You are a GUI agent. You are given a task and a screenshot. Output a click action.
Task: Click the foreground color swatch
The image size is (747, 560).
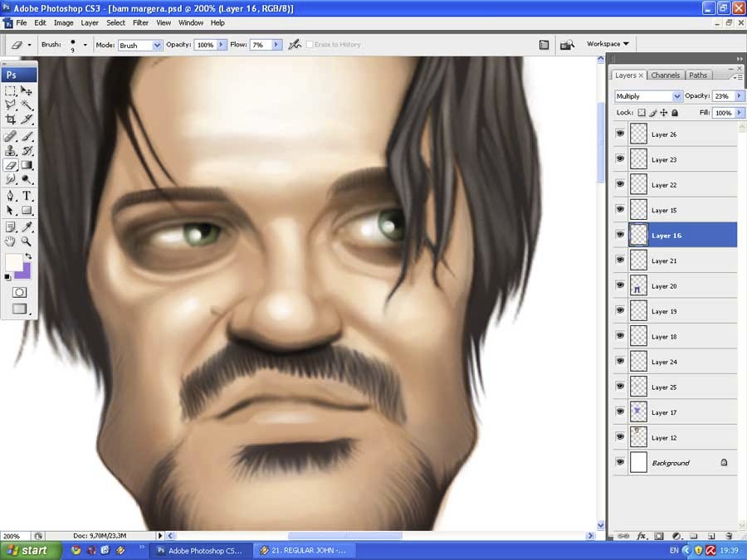pos(13,263)
